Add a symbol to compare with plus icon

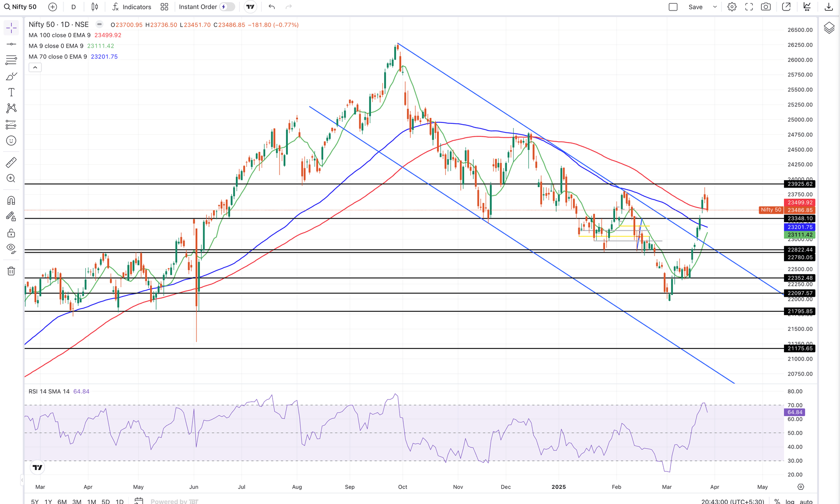tap(52, 7)
